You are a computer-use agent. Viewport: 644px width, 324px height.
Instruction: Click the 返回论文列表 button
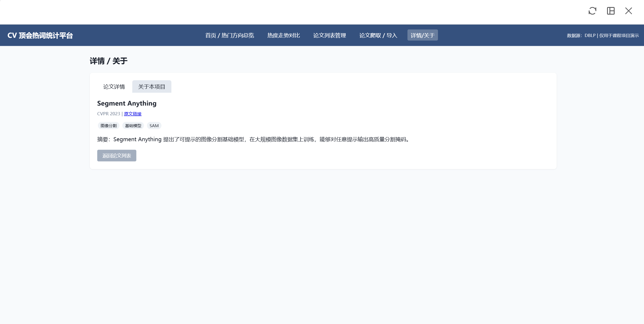click(117, 156)
